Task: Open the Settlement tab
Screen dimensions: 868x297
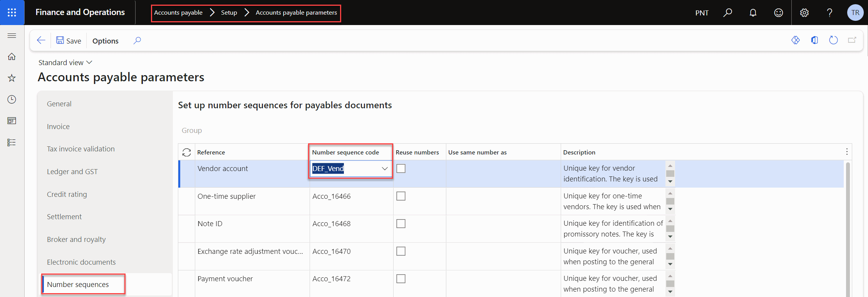Action: [64, 216]
